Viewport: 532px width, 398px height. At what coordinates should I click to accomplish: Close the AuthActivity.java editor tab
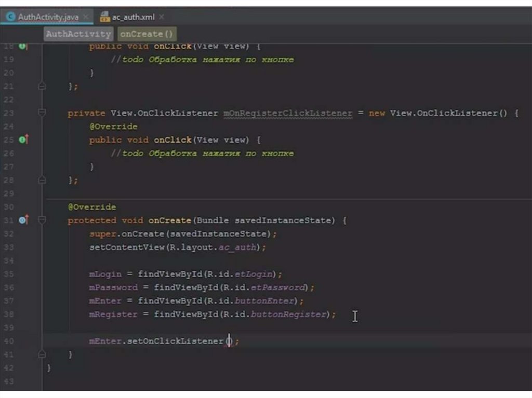coord(86,17)
